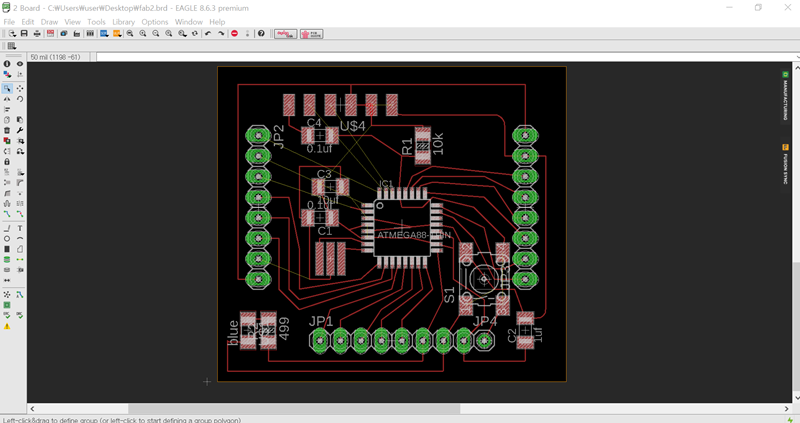Select the Move tool

point(20,88)
